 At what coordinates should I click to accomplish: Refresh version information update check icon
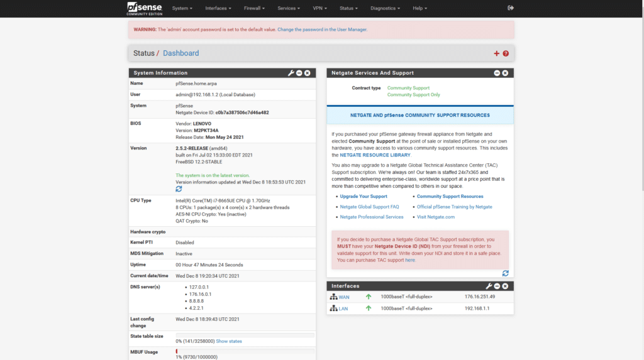tap(179, 189)
